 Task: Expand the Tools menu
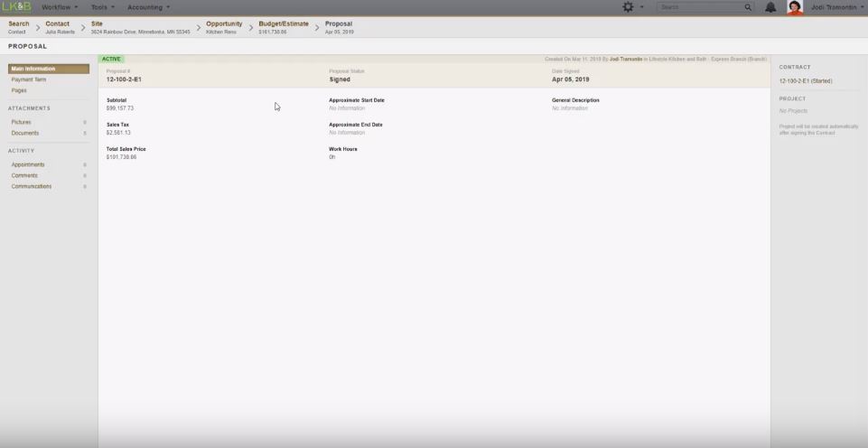pyautogui.click(x=102, y=7)
